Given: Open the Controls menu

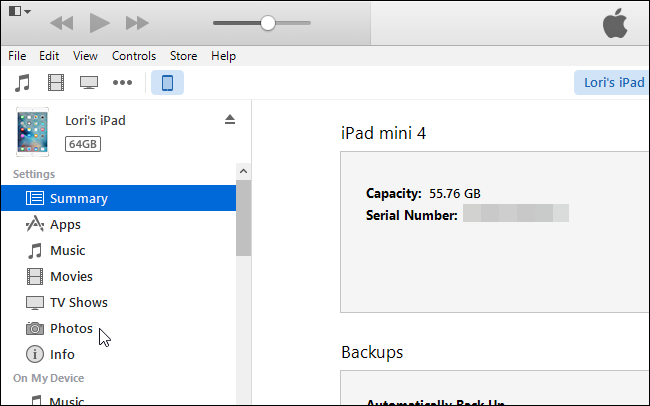Looking at the screenshot, I should point(134,56).
